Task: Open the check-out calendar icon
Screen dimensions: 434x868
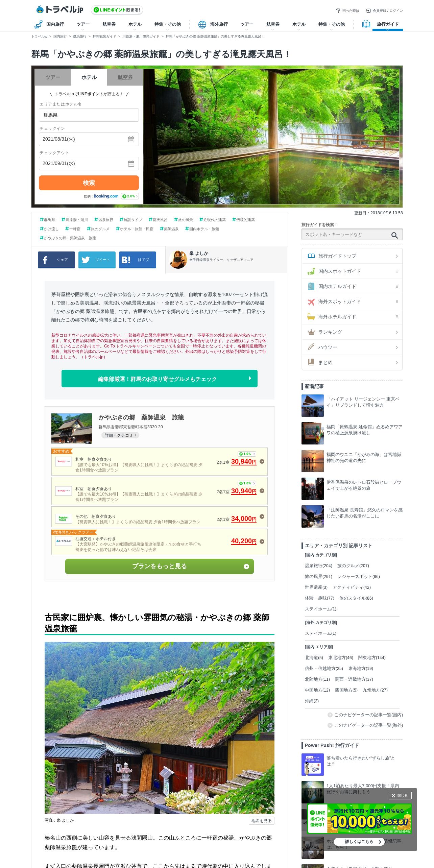Action: [x=131, y=164]
